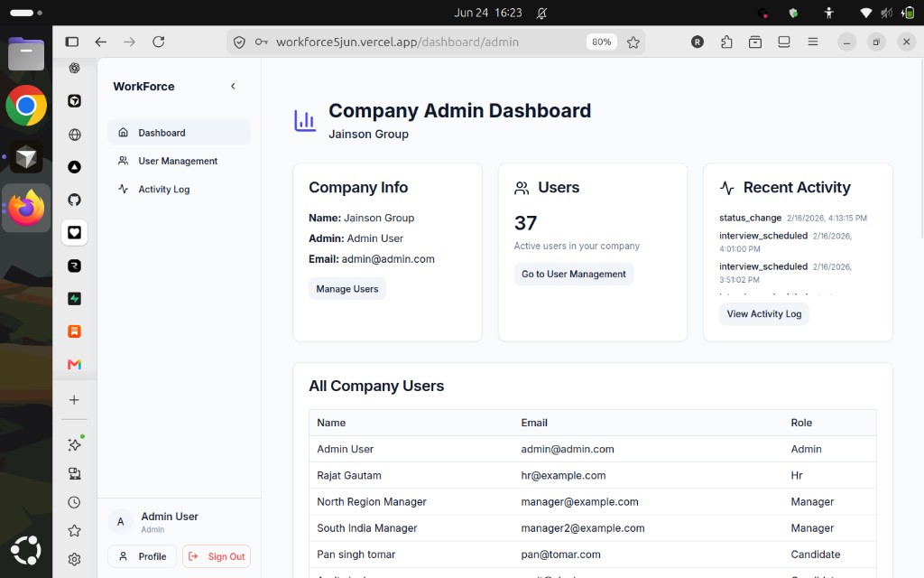The height and width of the screenshot is (578, 924).
Task: Bookmark this page with the star icon
Action: 633,42
